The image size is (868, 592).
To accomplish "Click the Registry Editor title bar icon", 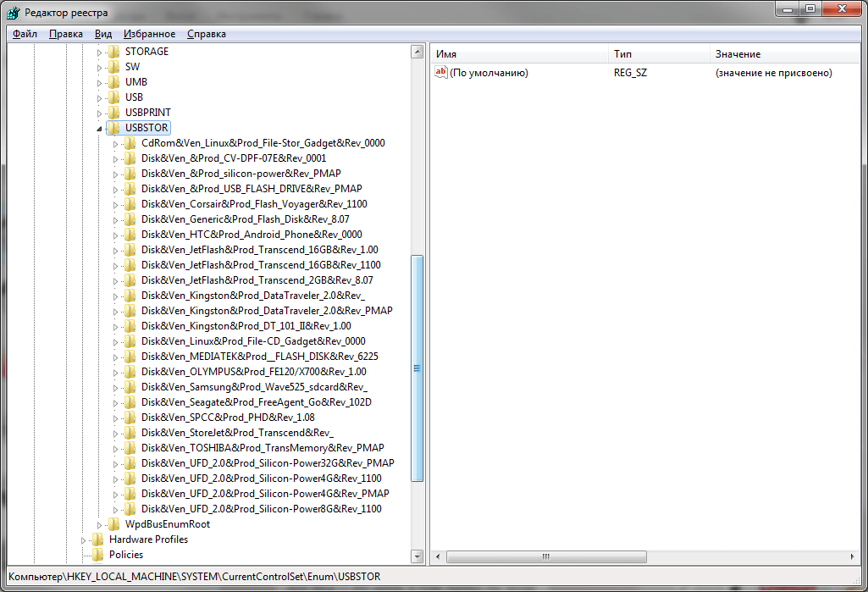I will (x=14, y=13).
